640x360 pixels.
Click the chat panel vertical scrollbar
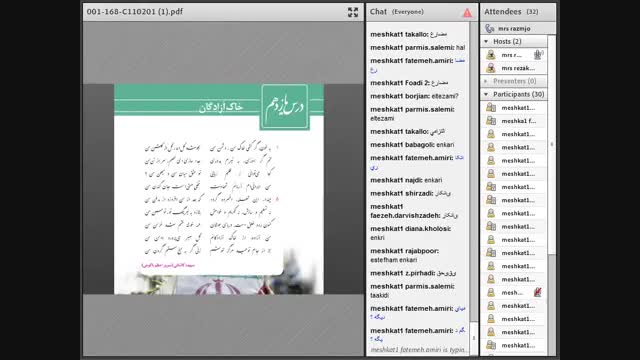(473, 171)
